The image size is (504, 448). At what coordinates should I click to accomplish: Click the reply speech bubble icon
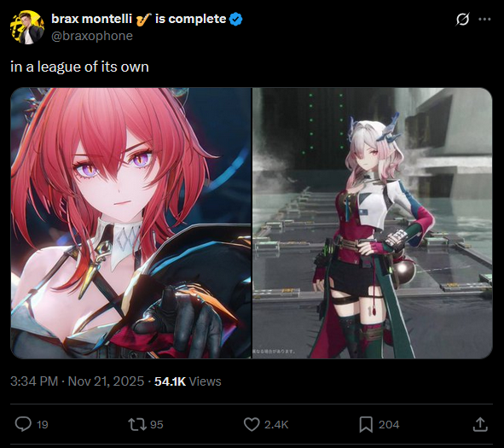(x=23, y=424)
